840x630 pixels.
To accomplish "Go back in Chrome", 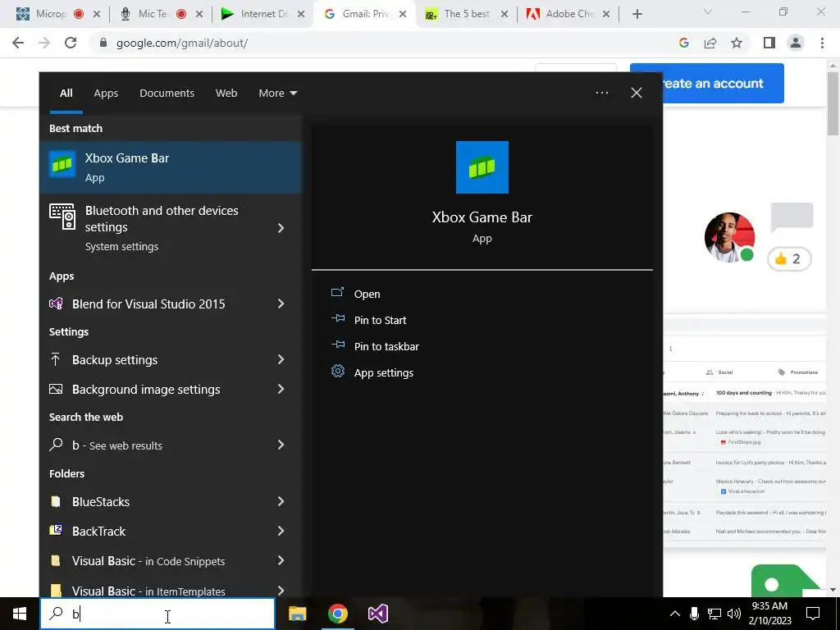I will pos(18,43).
